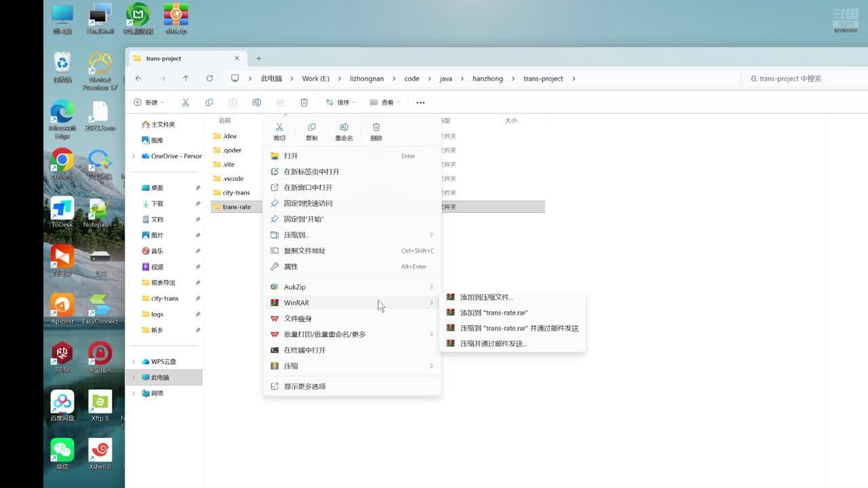Choose 在终端中打开 menu entry

pyautogui.click(x=304, y=350)
